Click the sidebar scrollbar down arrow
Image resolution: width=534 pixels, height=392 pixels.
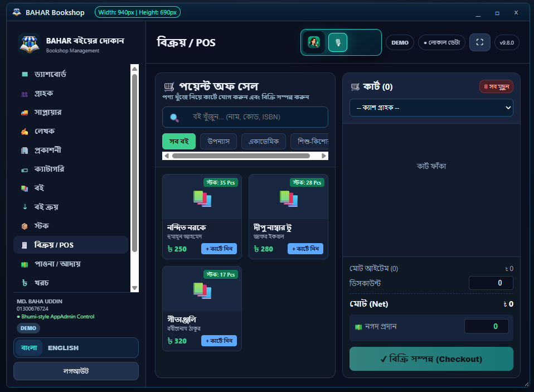click(134, 288)
